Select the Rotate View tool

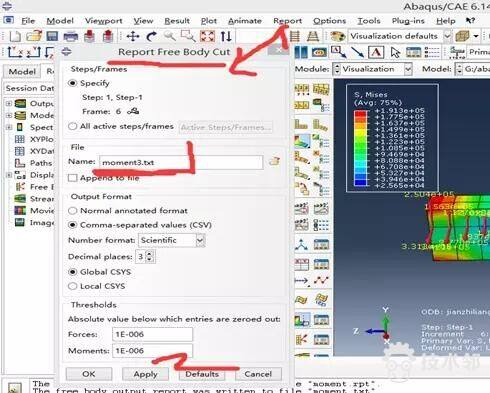[152, 36]
